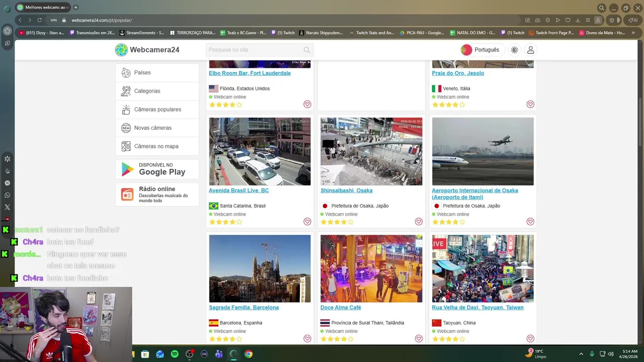
Task: Favorite the Sagrada Familia heart icon
Action: pos(307,338)
